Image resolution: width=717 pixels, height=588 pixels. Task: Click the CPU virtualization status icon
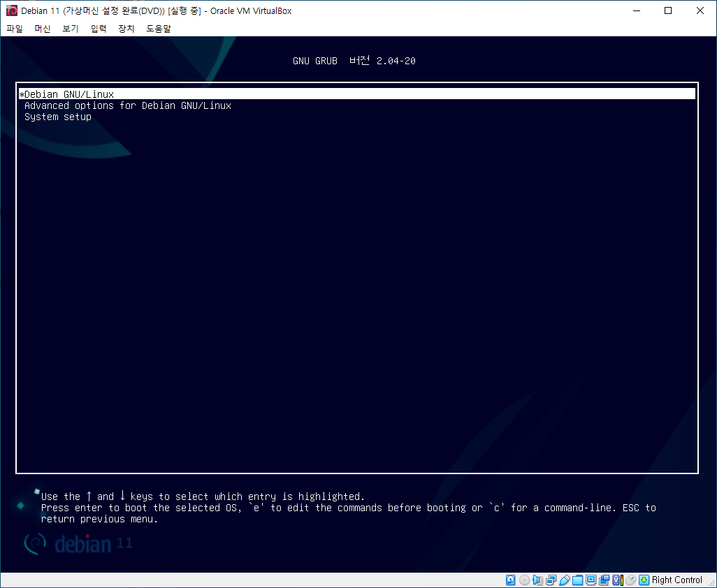[617, 580]
